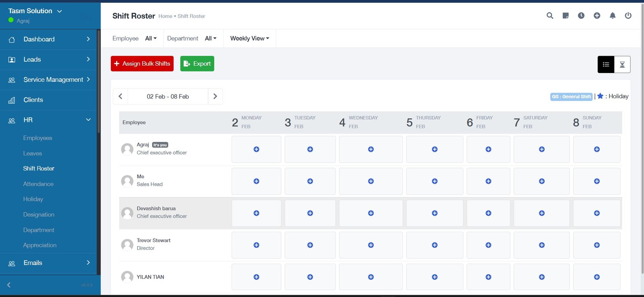Open Attendance in the HR menu
Screen dimensions: 644x297
tap(38, 184)
